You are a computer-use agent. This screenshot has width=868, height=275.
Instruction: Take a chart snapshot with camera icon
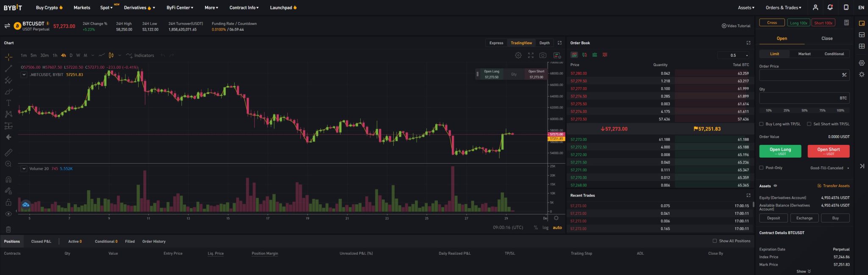pyautogui.click(x=543, y=56)
